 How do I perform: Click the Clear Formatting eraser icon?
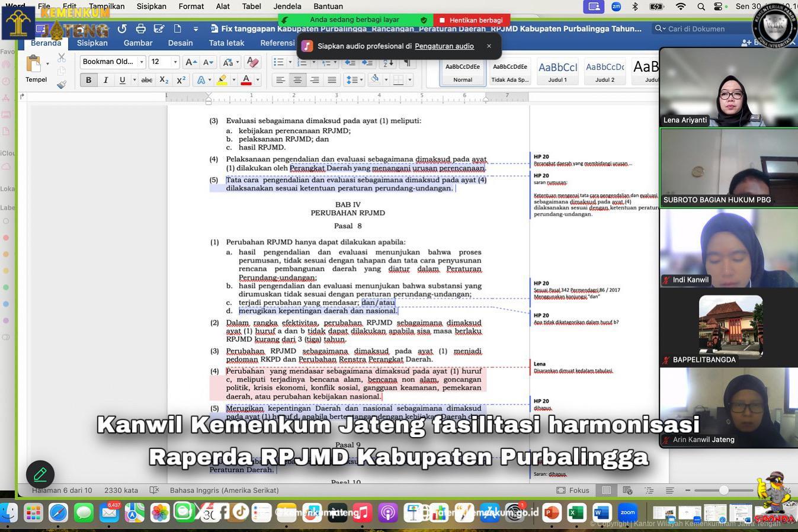[252, 62]
